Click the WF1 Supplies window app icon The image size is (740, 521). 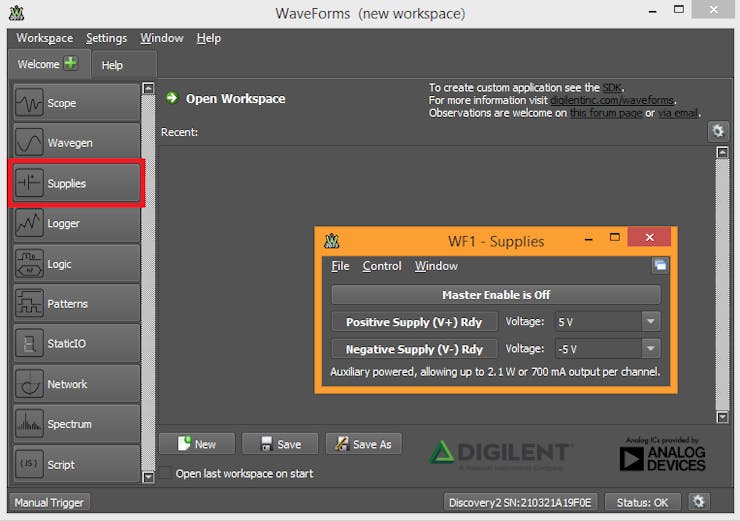click(x=332, y=241)
